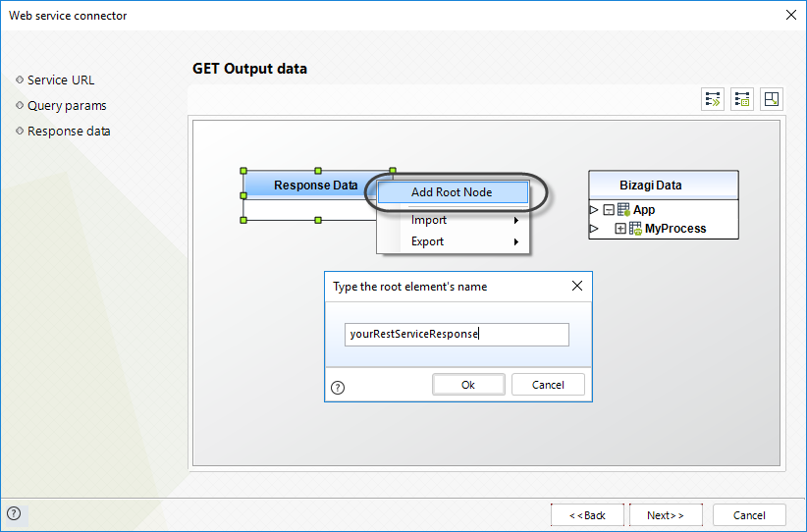This screenshot has height=532, width=807.
Task: Close the root element name dialog
Action: [577, 286]
